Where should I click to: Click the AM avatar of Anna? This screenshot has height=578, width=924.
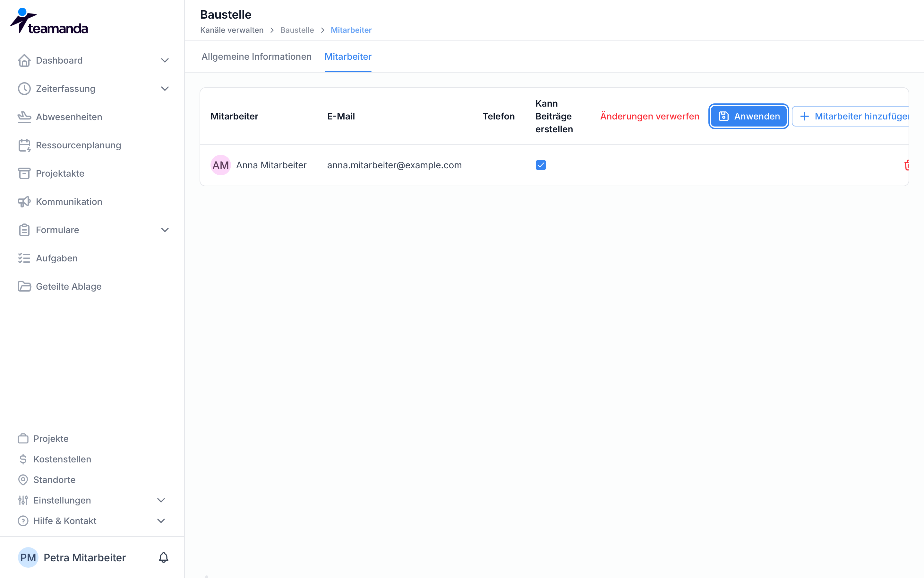[221, 165]
